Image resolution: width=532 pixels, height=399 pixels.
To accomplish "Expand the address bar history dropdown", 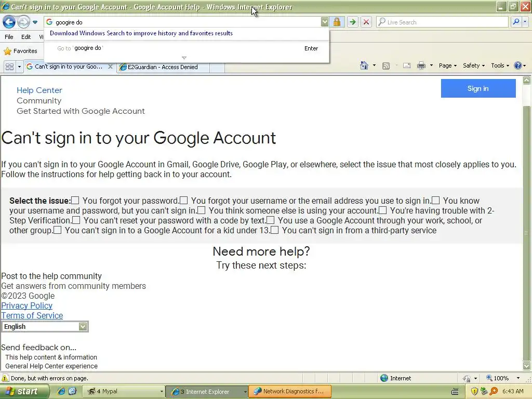I will tap(325, 22).
